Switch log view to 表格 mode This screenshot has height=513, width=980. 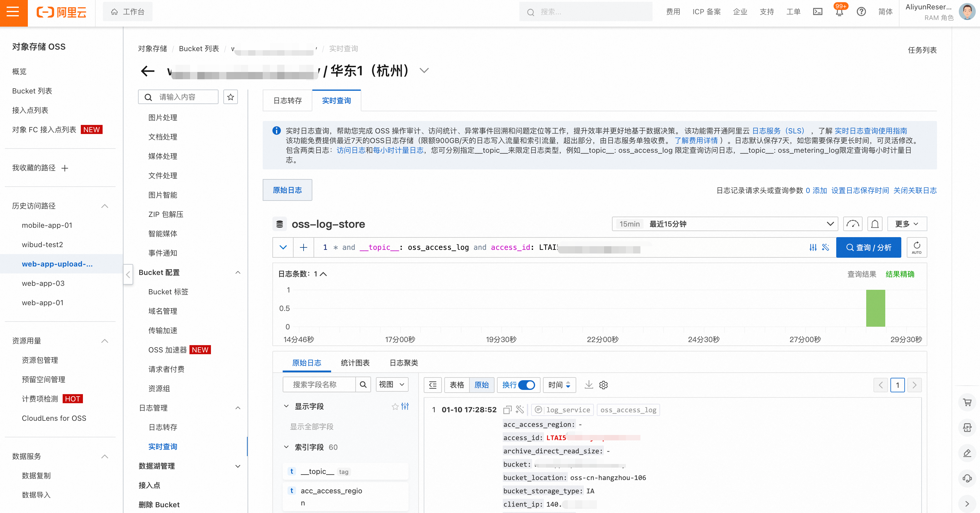point(457,385)
